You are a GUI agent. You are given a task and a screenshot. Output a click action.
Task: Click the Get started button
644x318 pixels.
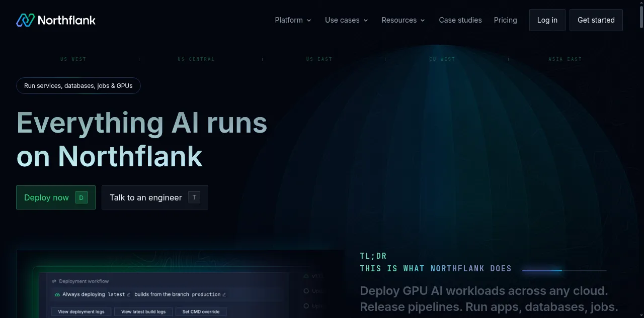pos(596,20)
